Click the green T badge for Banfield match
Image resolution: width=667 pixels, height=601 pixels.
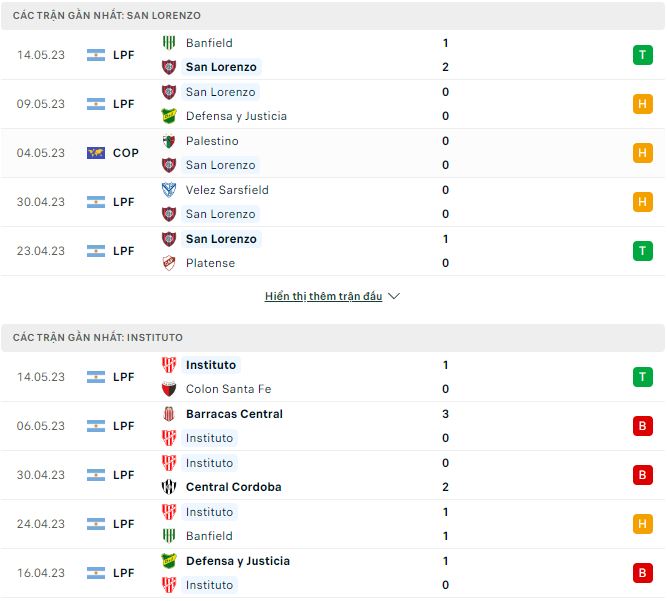pyautogui.click(x=642, y=55)
